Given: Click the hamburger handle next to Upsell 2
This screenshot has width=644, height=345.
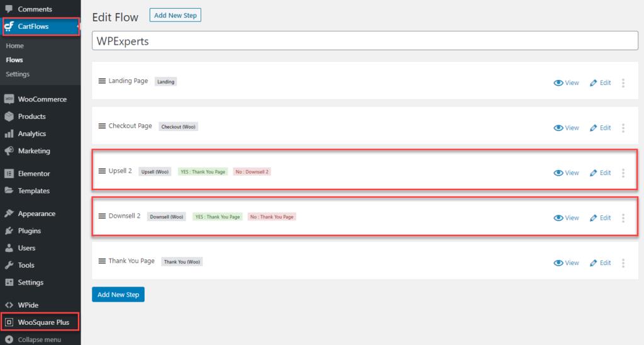Looking at the screenshot, I should (x=102, y=171).
